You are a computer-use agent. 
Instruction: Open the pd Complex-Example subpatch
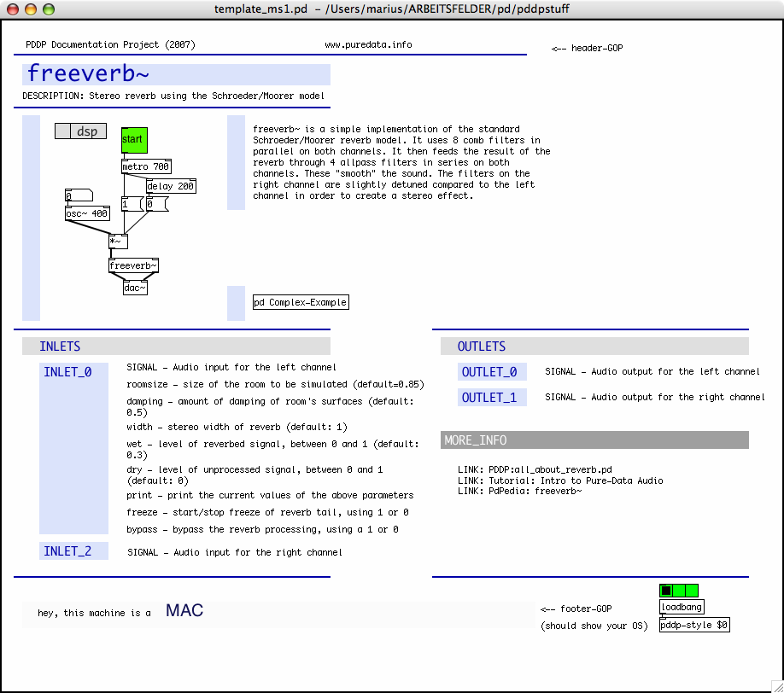[x=301, y=302]
